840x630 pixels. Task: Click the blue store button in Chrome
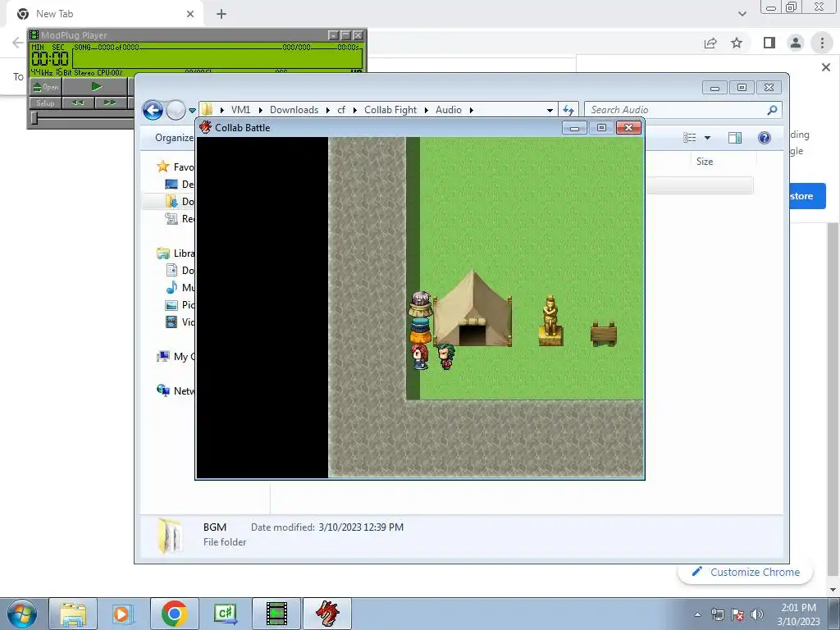click(807, 196)
